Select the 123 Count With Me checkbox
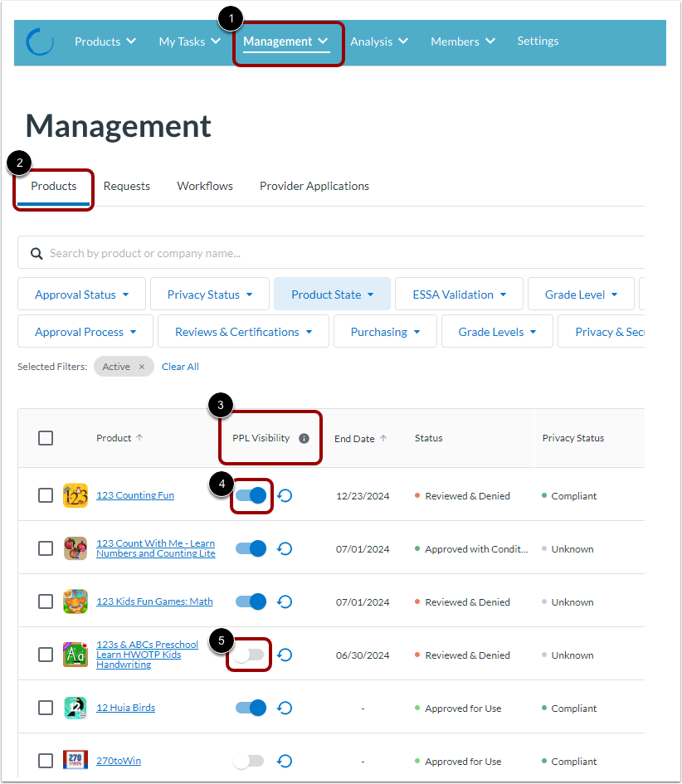This screenshot has width=682, height=784. 46,548
